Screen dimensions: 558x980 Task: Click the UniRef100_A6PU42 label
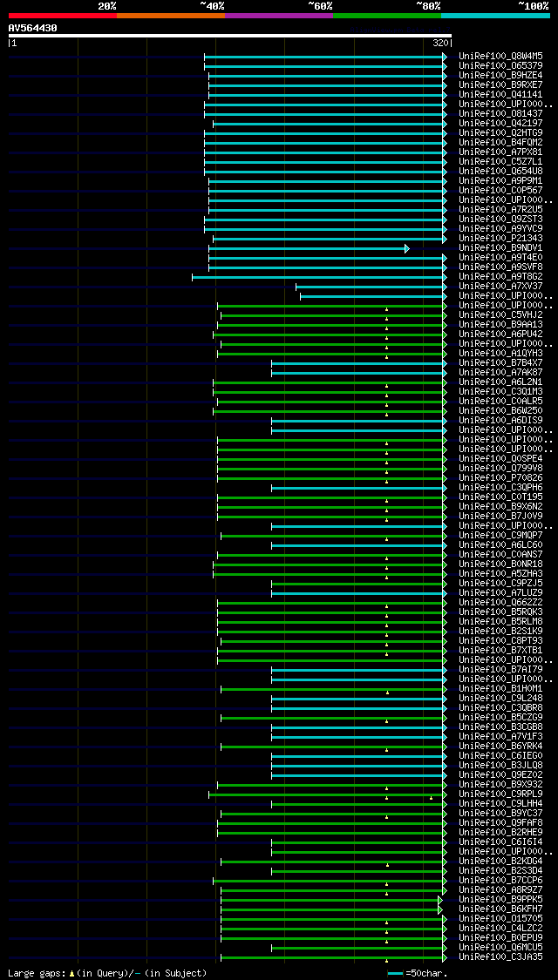tap(500, 335)
